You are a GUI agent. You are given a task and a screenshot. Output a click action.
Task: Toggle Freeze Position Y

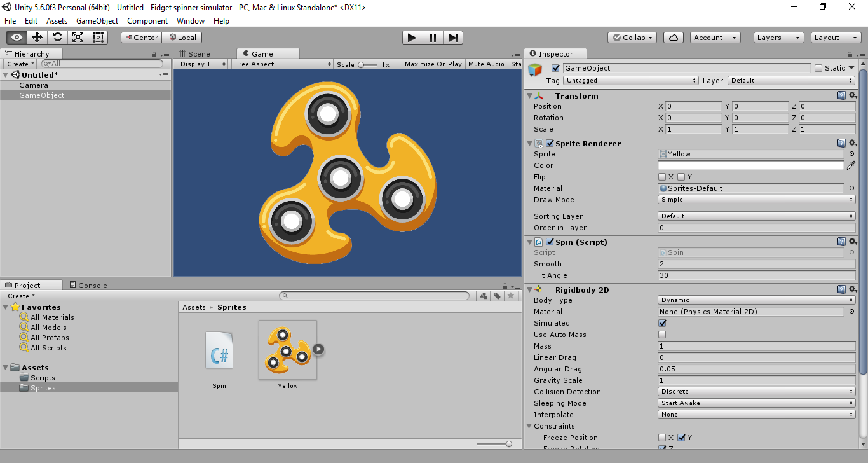pyautogui.click(x=681, y=438)
